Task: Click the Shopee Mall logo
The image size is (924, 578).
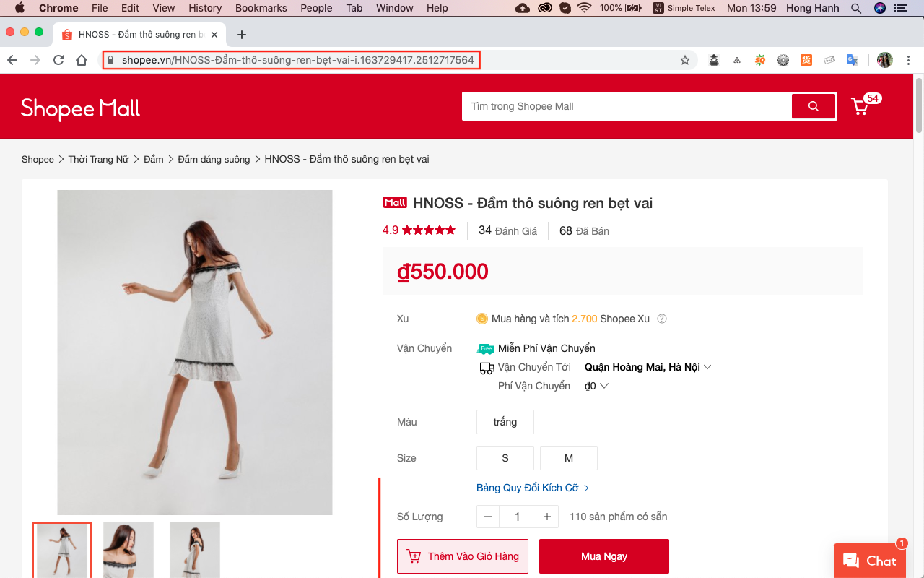Action: 81,108
